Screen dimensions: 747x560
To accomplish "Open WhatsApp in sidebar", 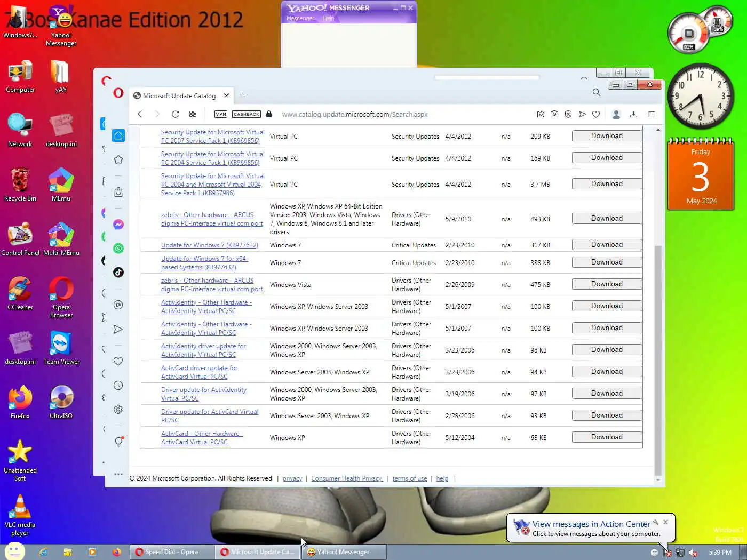I will point(118,249).
